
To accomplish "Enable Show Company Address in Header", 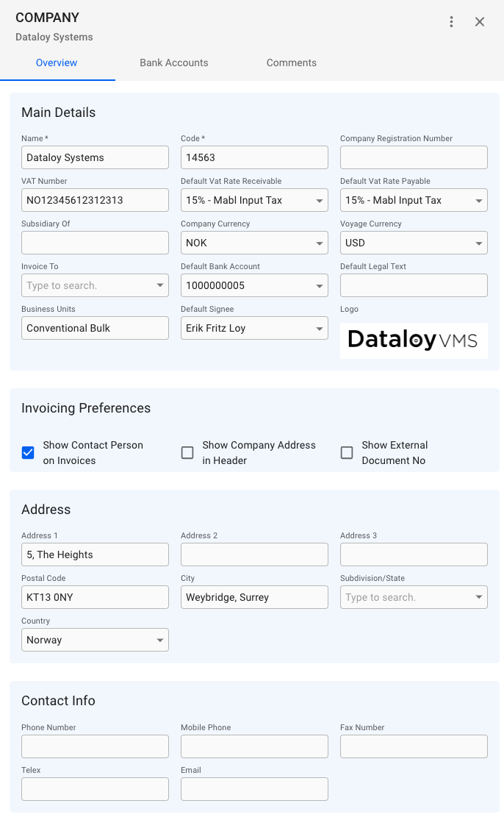I will pyautogui.click(x=187, y=453).
